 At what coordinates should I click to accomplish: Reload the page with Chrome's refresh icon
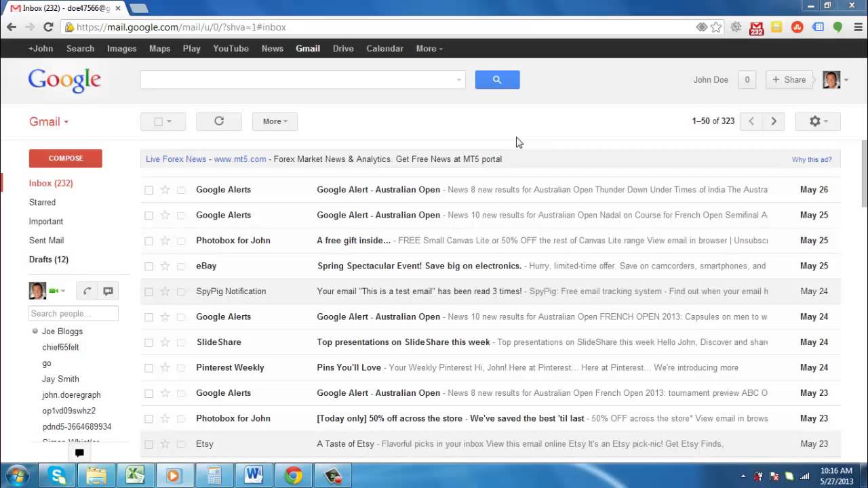point(48,27)
